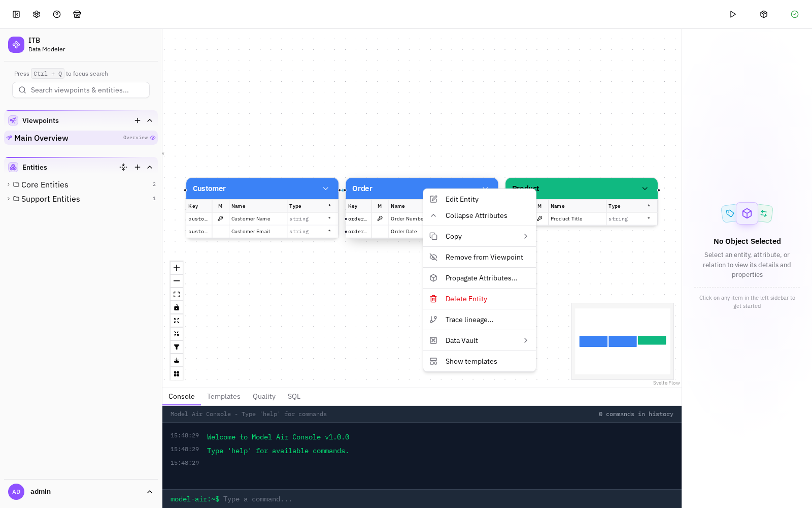Collapse the Viewpoints section
Image resolution: width=812 pixels, height=508 pixels.
click(150, 120)
